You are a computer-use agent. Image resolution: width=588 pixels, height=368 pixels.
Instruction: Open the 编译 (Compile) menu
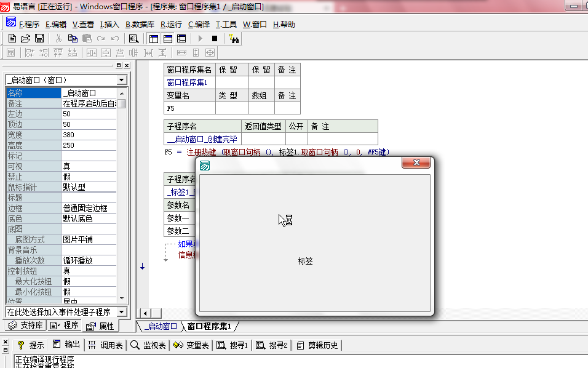point(199,25)
